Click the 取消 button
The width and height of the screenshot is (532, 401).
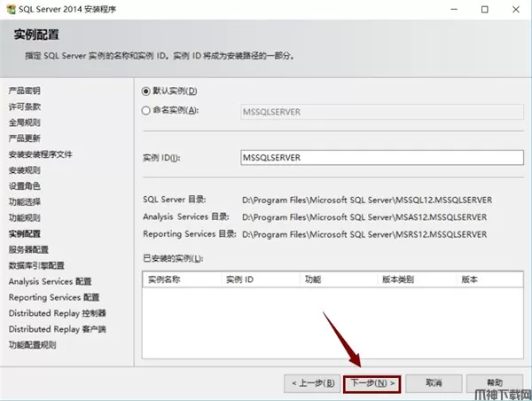[434, 383]
